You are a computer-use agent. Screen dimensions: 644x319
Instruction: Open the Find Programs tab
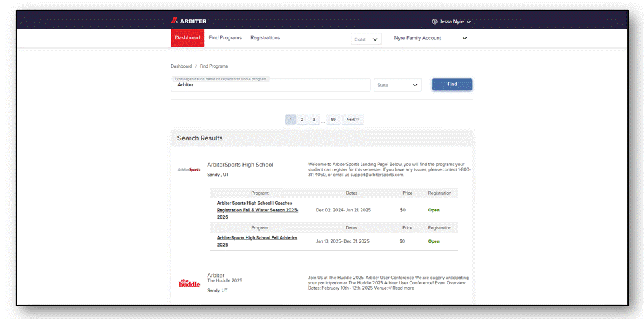225,37
